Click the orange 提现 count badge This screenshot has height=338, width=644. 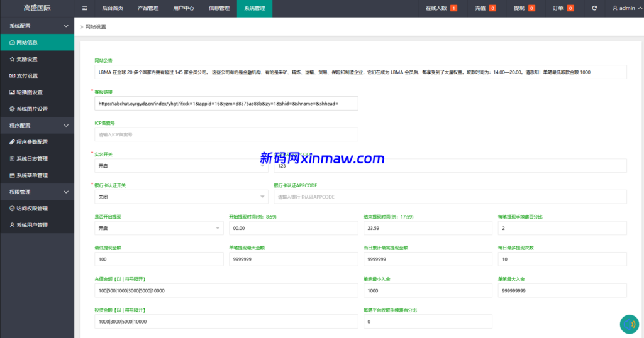point(531,8)
